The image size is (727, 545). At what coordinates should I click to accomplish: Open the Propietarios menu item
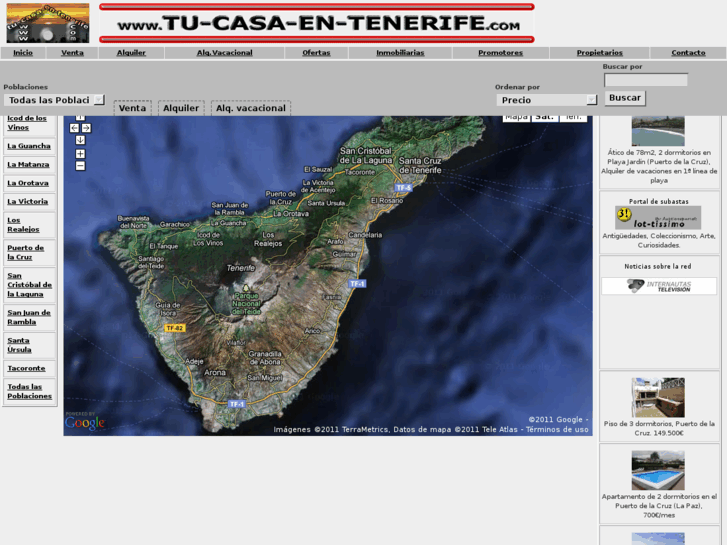click(x=599, y=52)
